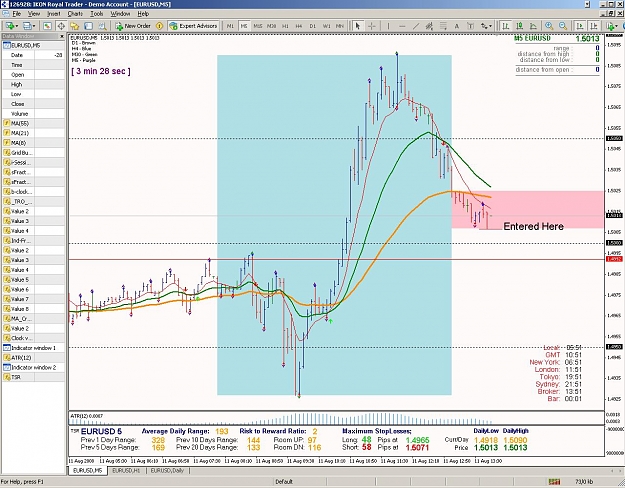Open the New Chart toolbar button
The image size is (625, 488).
11,26
